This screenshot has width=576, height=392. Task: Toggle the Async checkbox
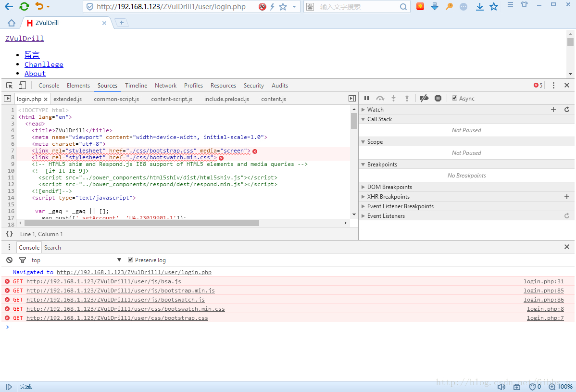tap(454, 98)
